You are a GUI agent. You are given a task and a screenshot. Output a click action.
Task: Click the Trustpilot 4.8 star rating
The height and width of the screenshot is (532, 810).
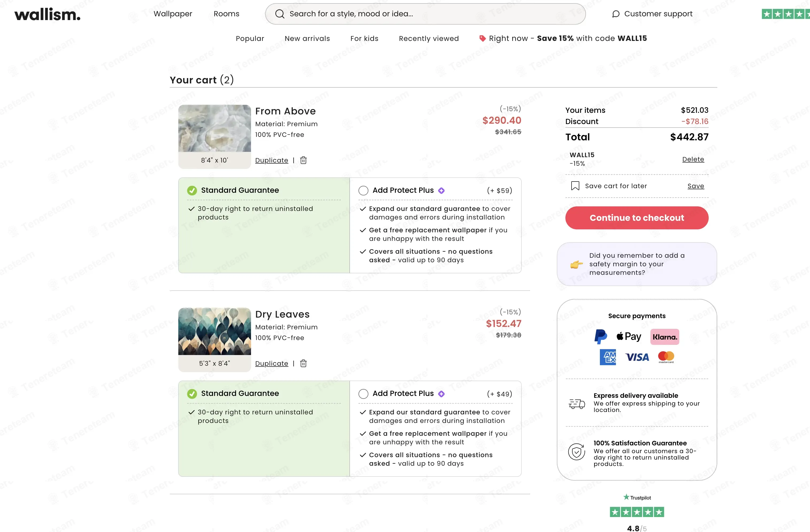(x=637, y=512)
